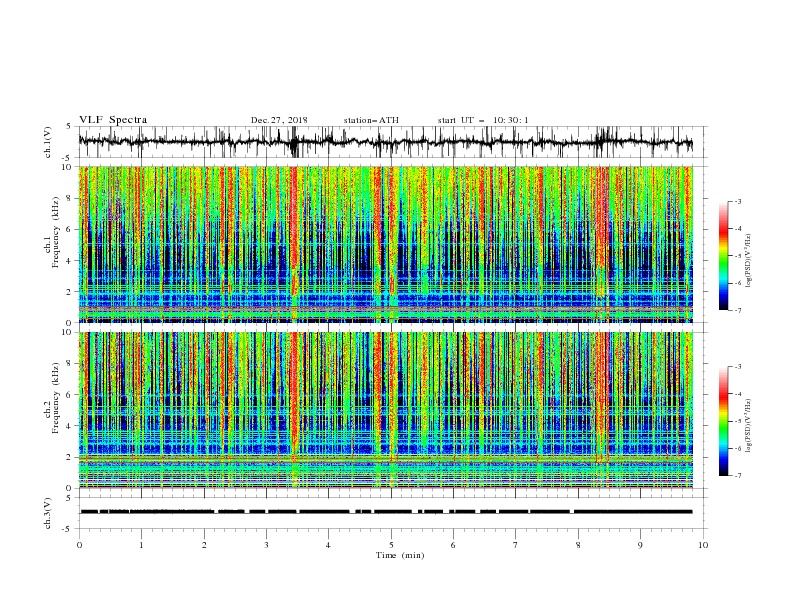Click the upper "log(PSD)(V²/Hz)" colorbar label
Screen dimensions: 792x612
click(749, 261)
